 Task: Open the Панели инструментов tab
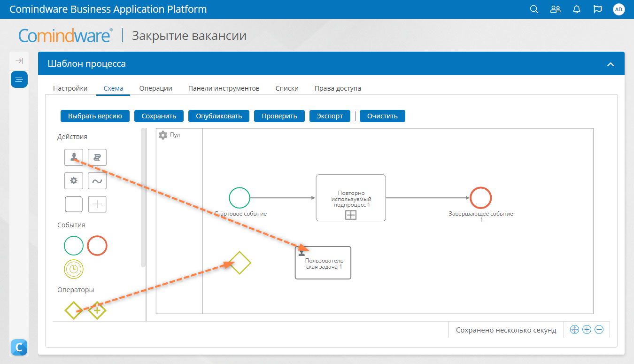pos(224,88)
